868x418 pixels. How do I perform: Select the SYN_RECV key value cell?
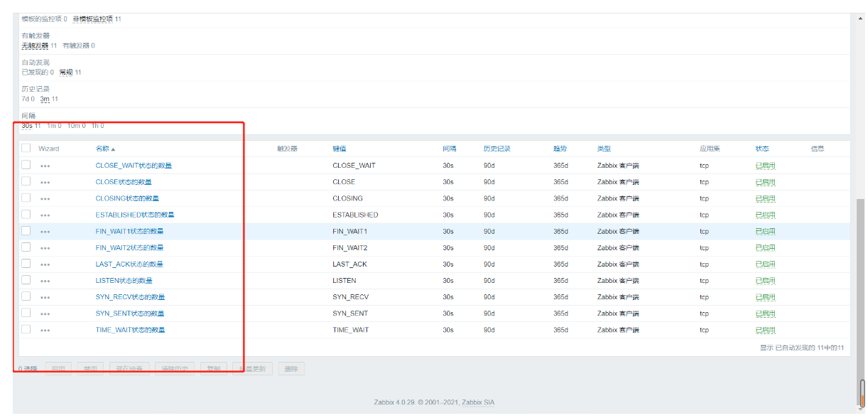351,297
